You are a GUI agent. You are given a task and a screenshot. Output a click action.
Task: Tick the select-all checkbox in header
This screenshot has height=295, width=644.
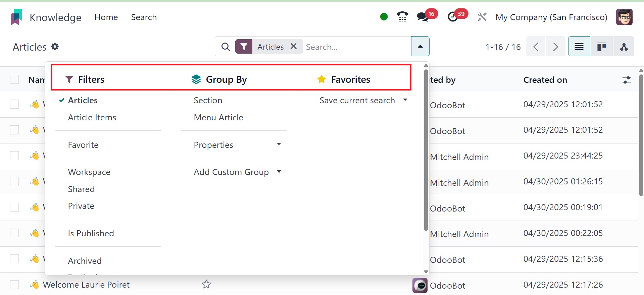tap(14, 79)
